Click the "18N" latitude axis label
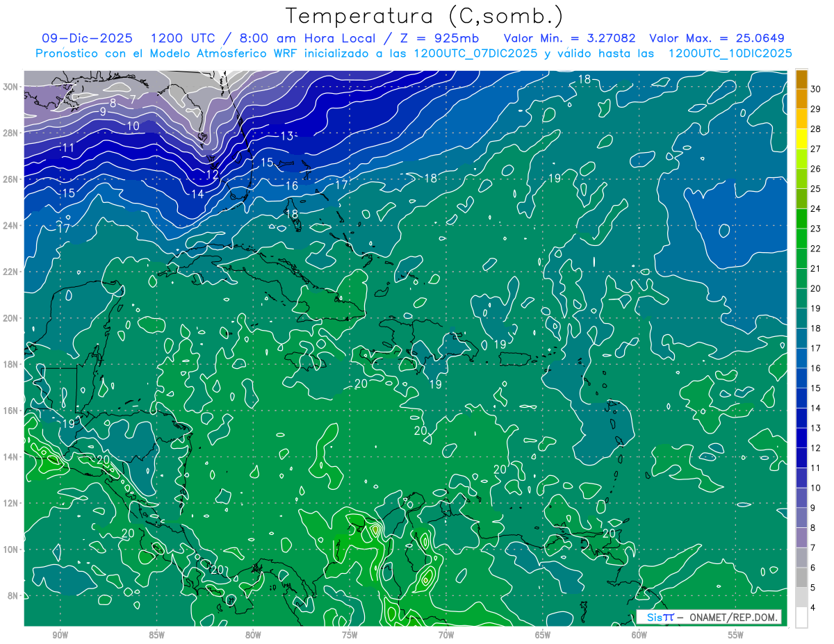The image size is (834, 644). pos(10,364)
